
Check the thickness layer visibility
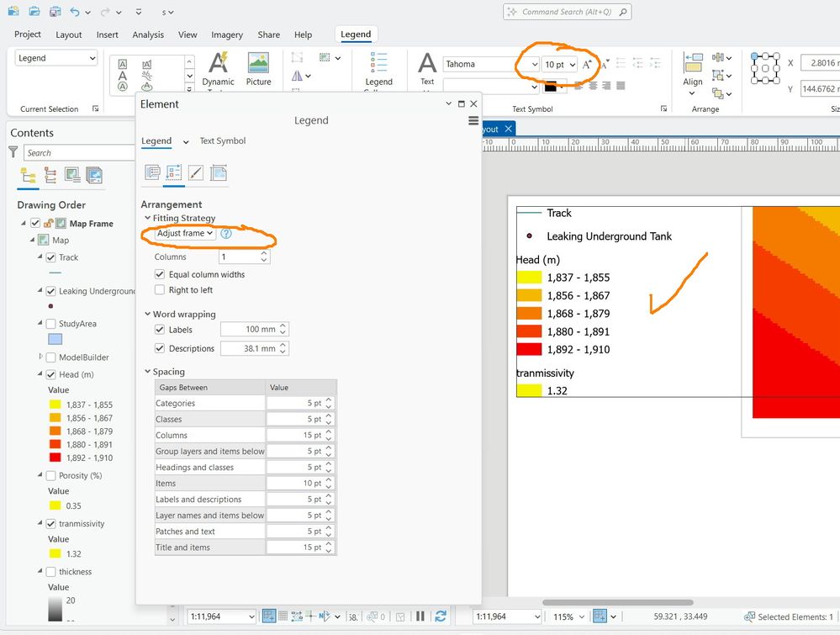tap(51, 572)
